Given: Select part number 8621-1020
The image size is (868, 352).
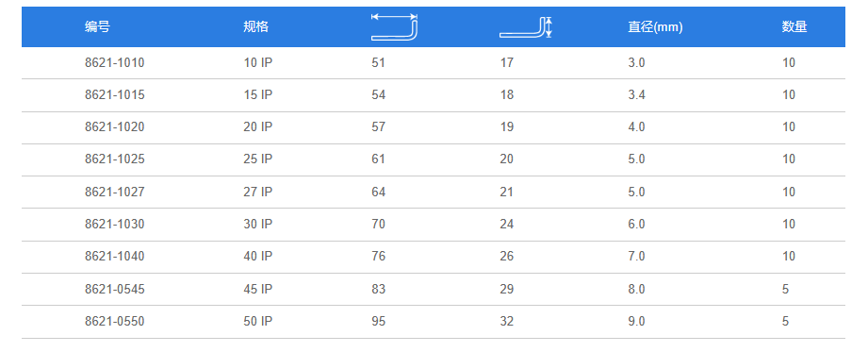Looking at the screenshot, I should click(x=115, y=127).
